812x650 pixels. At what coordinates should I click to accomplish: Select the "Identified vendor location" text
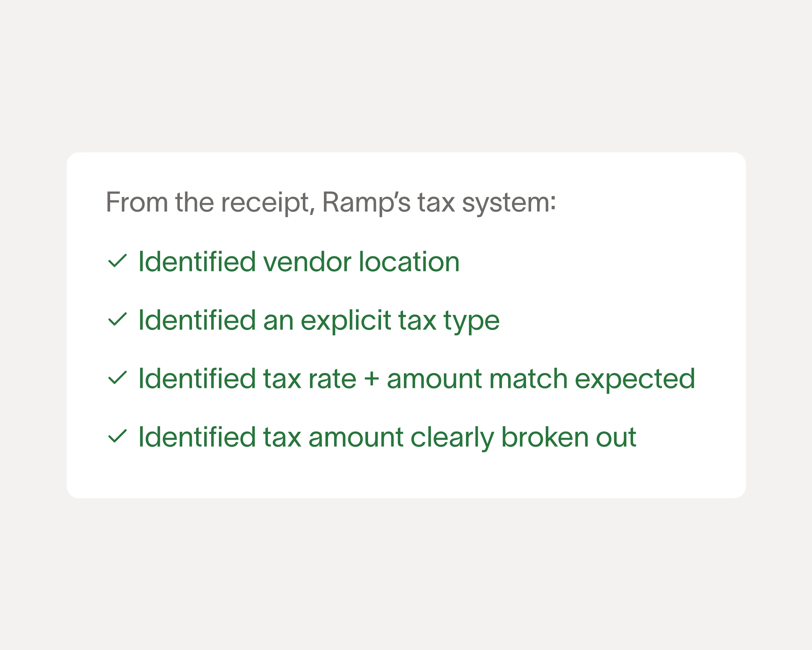[299, 262]
